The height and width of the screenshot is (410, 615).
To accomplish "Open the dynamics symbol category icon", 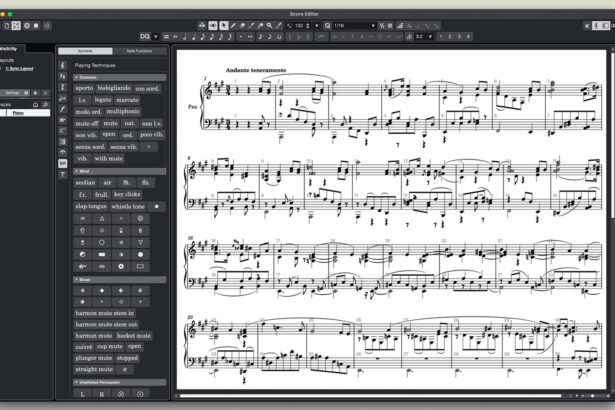I will (62, 109).
